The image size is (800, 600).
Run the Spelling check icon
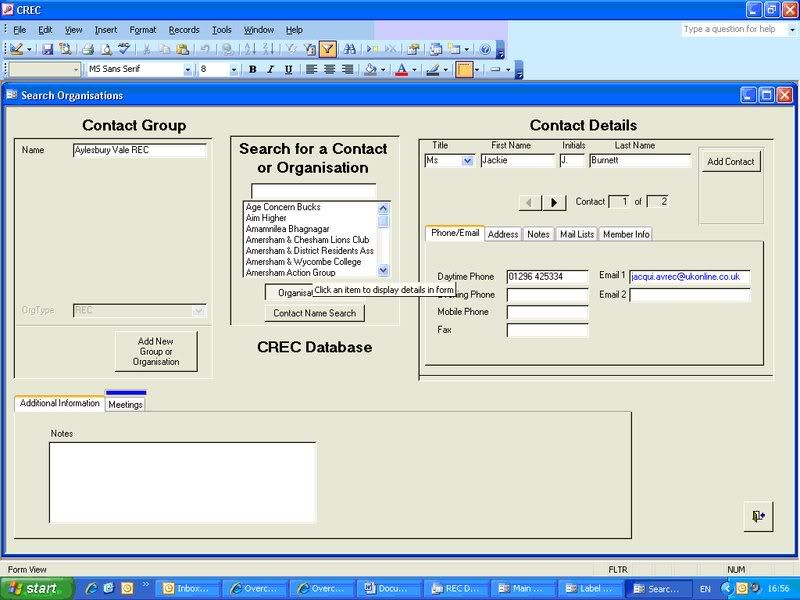[123, 49]
